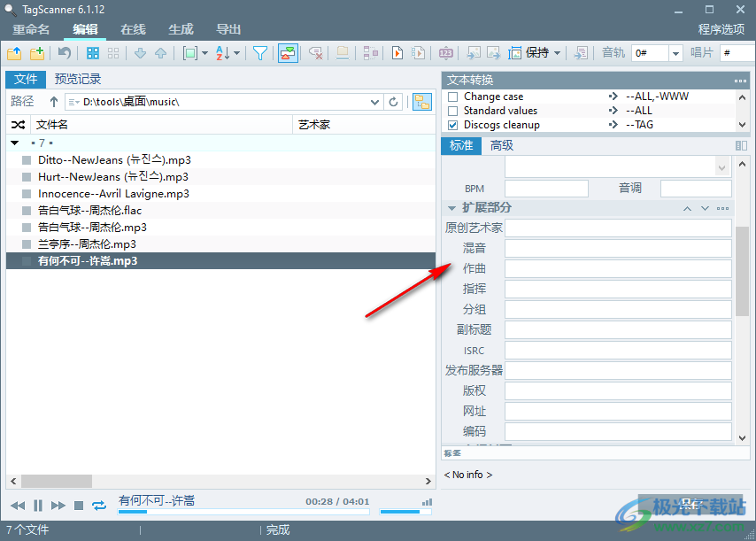Open the path dropdown for D:\tools\桌面\music
The width and height of the screenshot is (756, 541).
pyautogui.click(x=375, y=103)
